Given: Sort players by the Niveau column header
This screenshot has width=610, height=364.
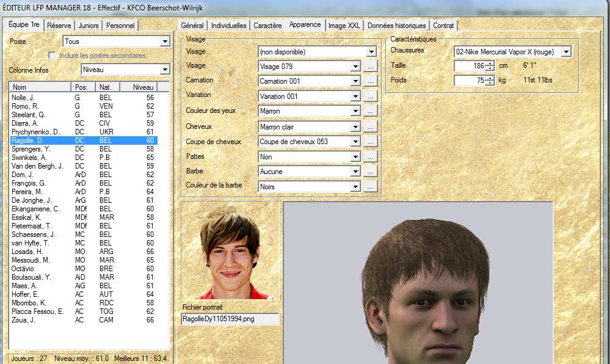Looking at the screenshot, I should [x=139, y=87].
